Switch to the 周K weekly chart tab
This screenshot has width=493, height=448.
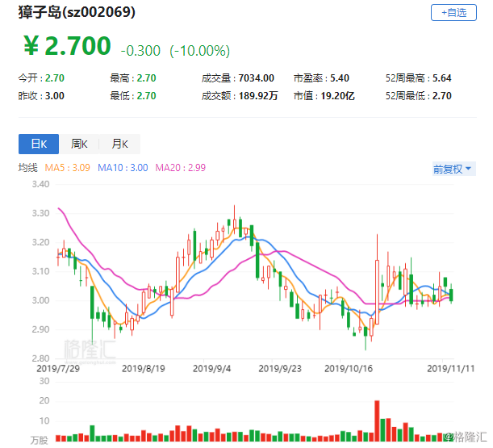(x=79, y=144)
